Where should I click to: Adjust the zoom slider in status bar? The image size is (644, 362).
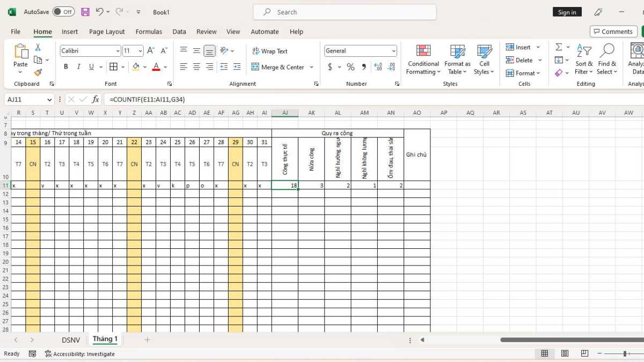[625, 353]
